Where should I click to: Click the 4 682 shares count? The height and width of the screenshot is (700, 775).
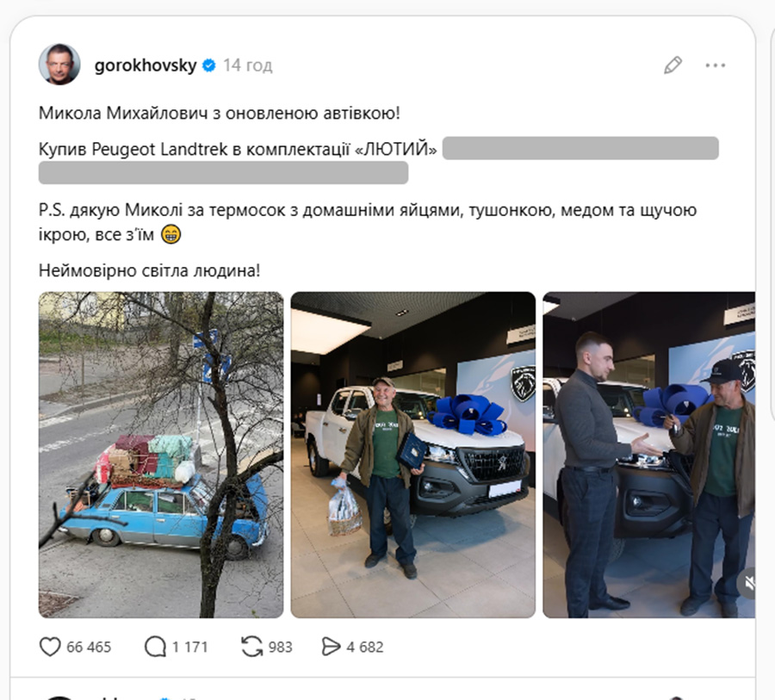click(365, 647)
